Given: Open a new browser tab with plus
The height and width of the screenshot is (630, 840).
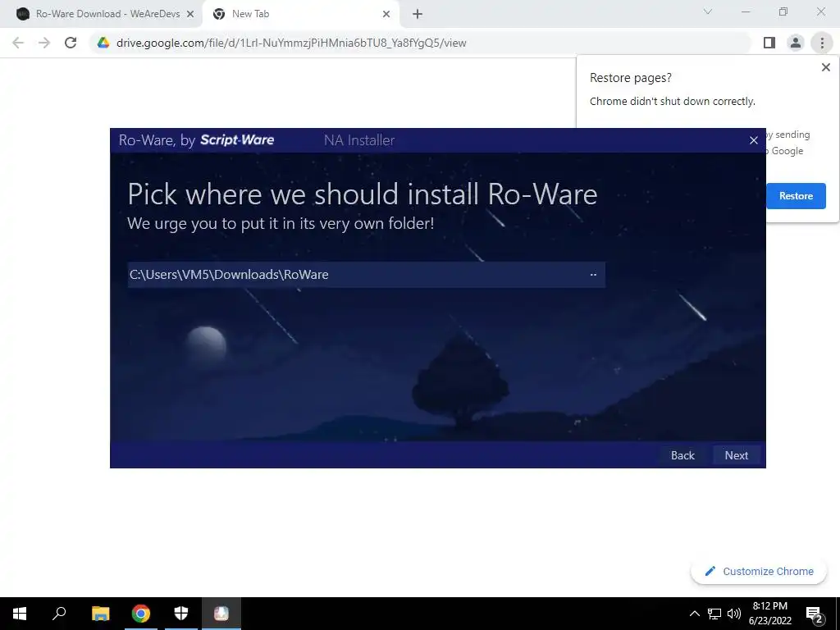Looking at the screenshot, I should pyautogui.click(x=418, y=15).
